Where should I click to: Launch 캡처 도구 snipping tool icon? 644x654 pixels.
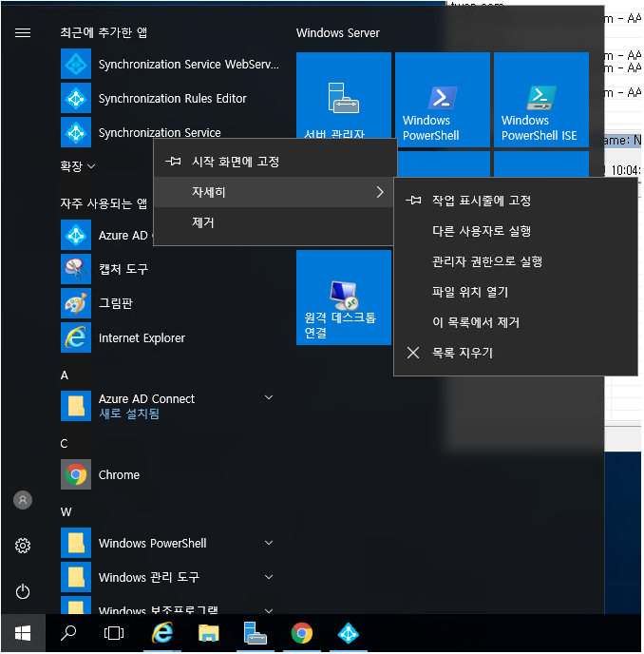[76, 269]
